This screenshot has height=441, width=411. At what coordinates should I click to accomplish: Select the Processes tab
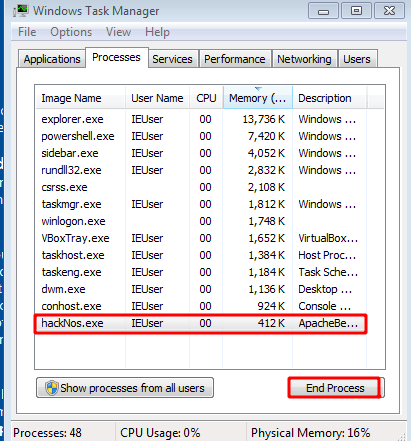coord(116,57)
